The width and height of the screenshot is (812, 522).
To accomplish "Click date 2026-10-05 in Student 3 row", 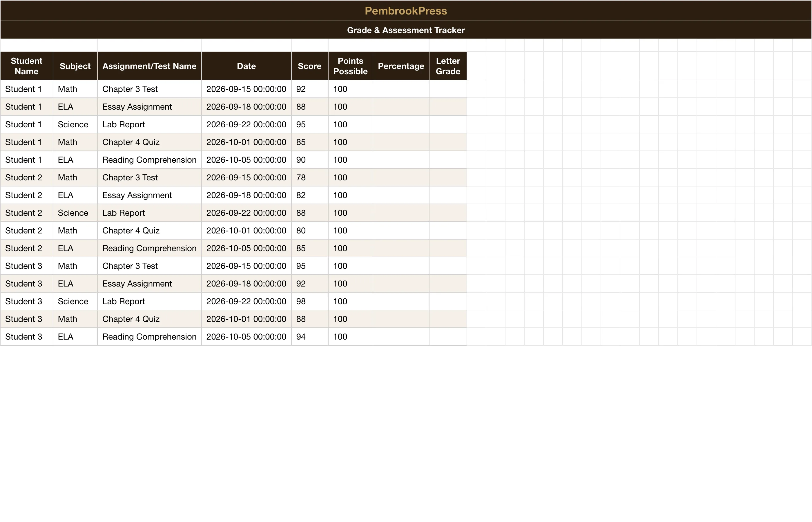I will tap(246, 337).
